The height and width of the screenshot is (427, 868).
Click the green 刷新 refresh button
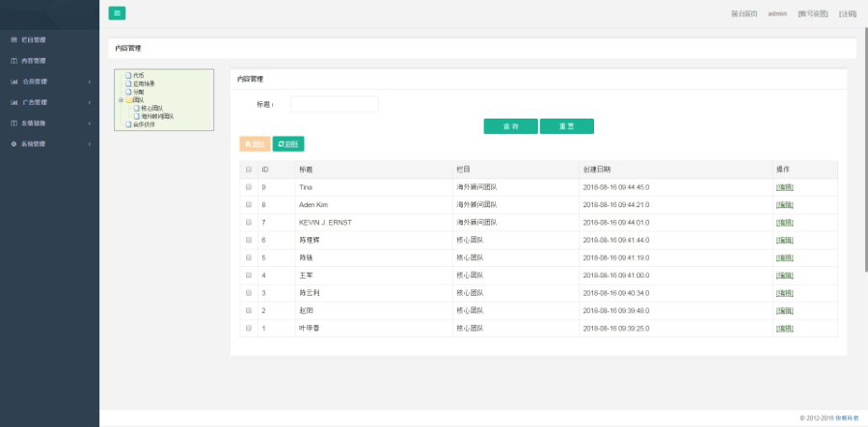(x=288, y=144)
